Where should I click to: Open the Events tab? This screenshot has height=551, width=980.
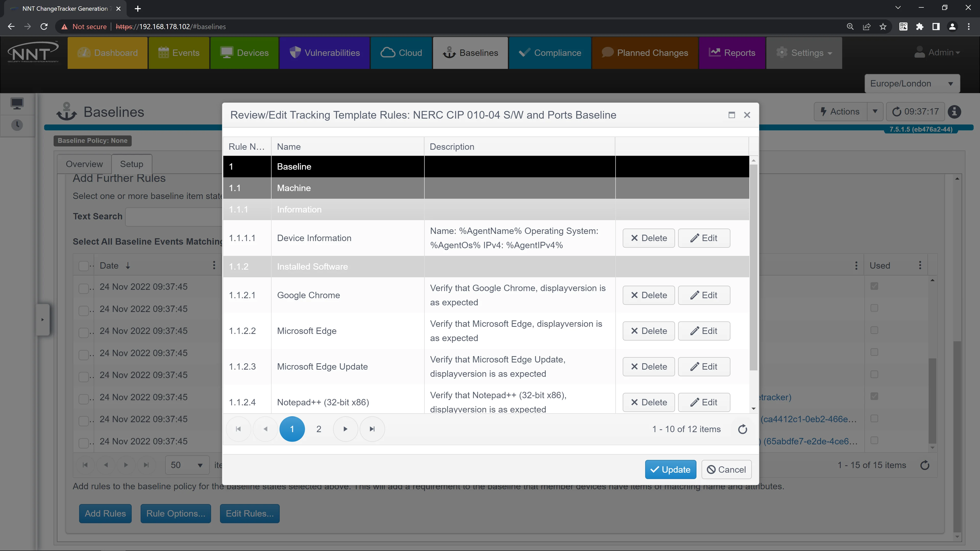coord(179,53)
